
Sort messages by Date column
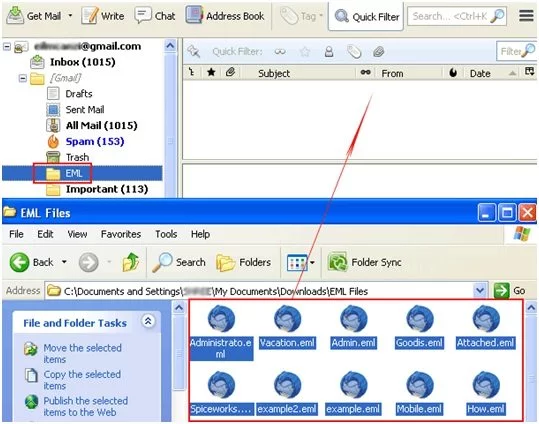pyautogui.click(x=480, y=73)
